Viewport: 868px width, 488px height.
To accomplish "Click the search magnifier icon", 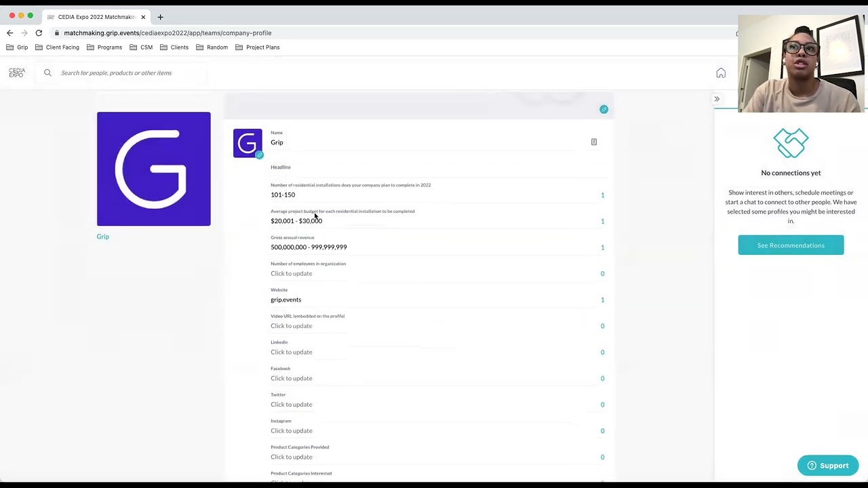I will (47, 73).
